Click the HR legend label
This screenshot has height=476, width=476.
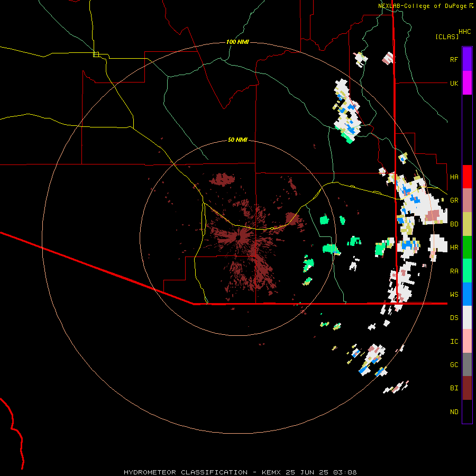pyautogui.click(x=454, y=248)
